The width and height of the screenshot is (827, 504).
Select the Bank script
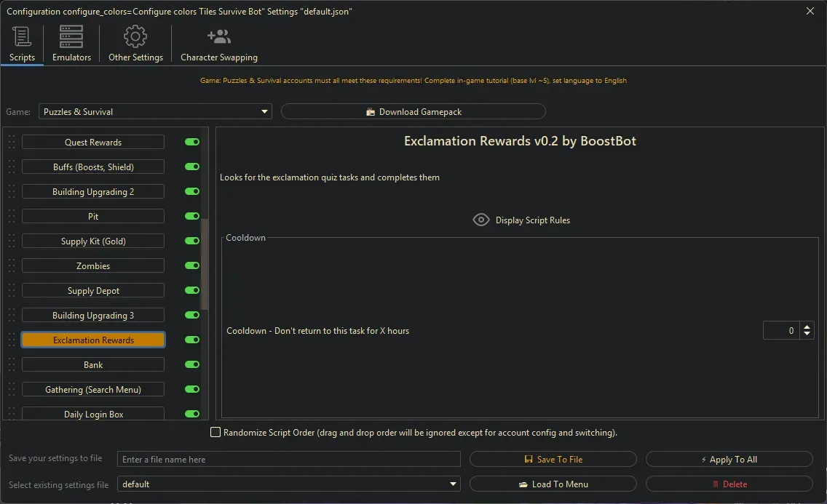pyautogui.click(x=92, y=364)
